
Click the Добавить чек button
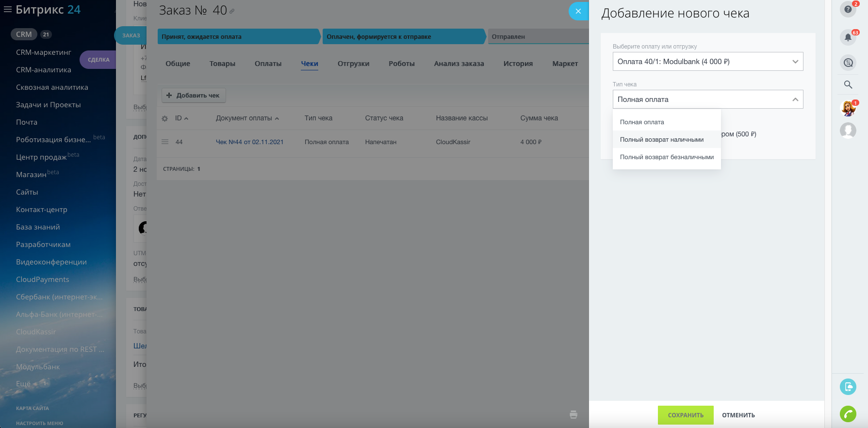[194, 96]
